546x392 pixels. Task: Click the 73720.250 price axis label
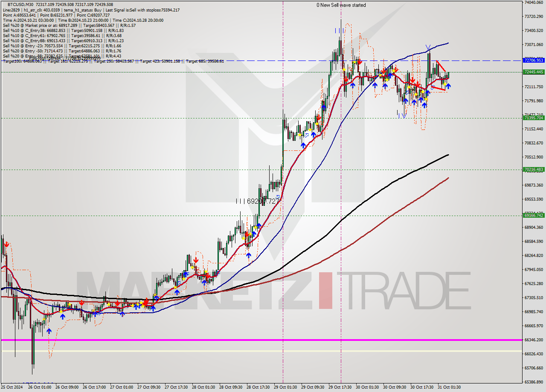[x=534, y=16]
